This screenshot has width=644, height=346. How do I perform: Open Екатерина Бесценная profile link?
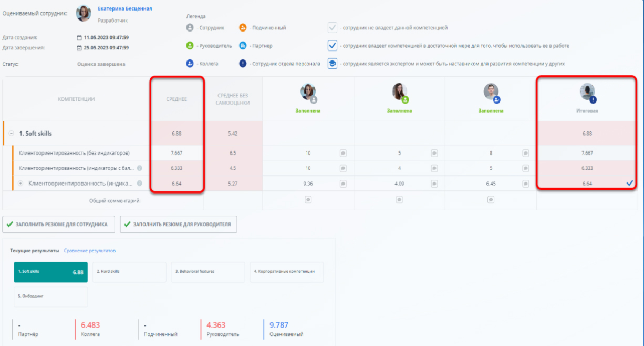pyautogui.click(x=124, y=8)
